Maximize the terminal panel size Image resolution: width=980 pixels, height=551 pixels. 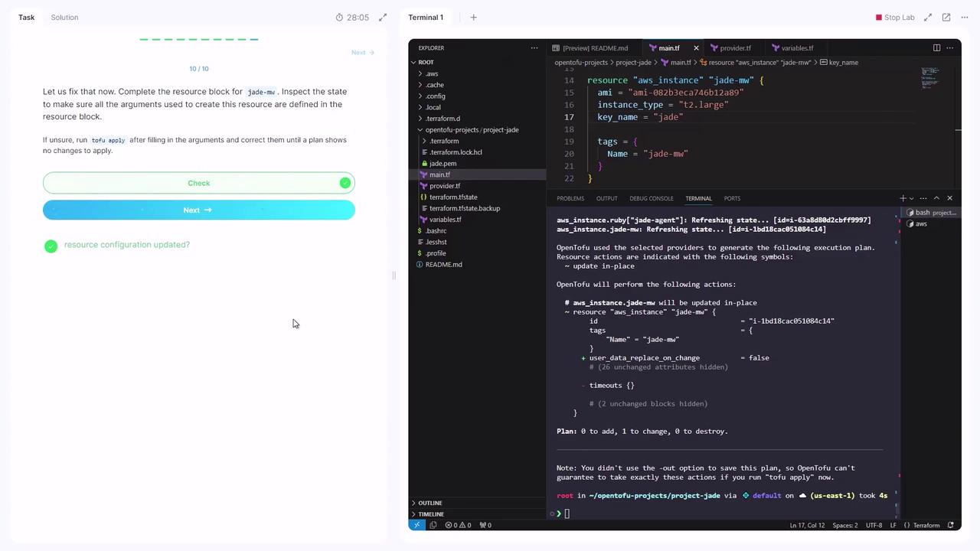tap(936, 198)
